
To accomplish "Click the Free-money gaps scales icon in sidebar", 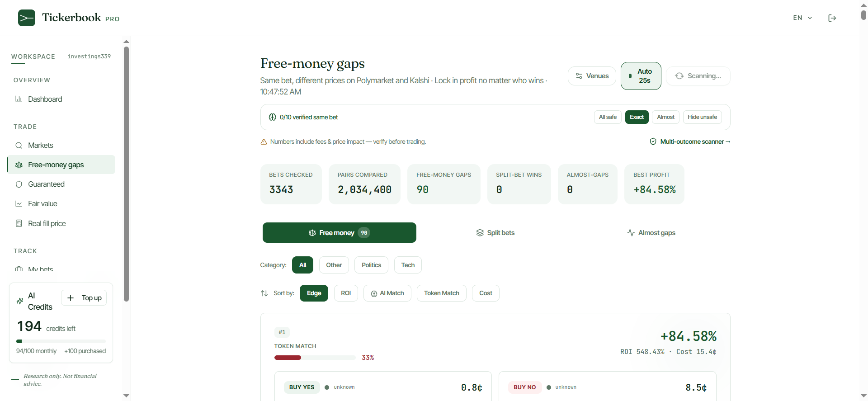I will point(19,165).
